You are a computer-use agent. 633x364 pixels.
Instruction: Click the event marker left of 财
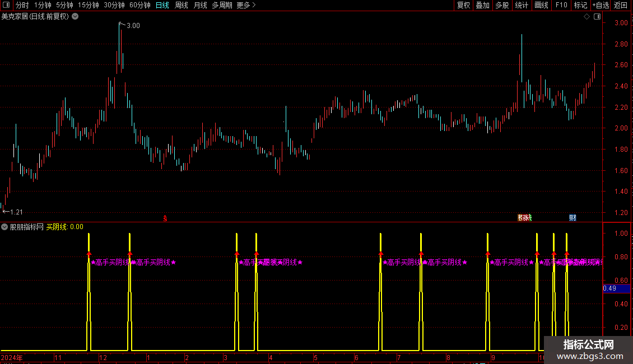click(524, 218)
